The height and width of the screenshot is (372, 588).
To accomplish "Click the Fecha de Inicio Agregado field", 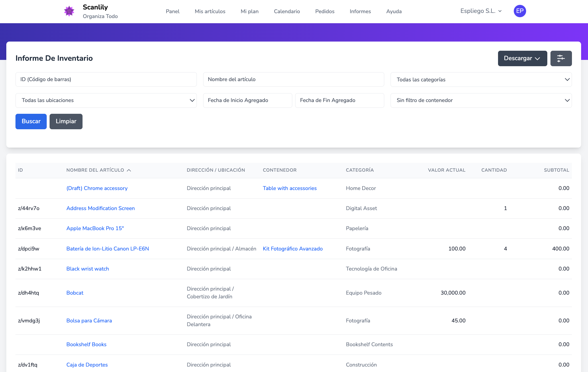I will (x=247, y=101).
